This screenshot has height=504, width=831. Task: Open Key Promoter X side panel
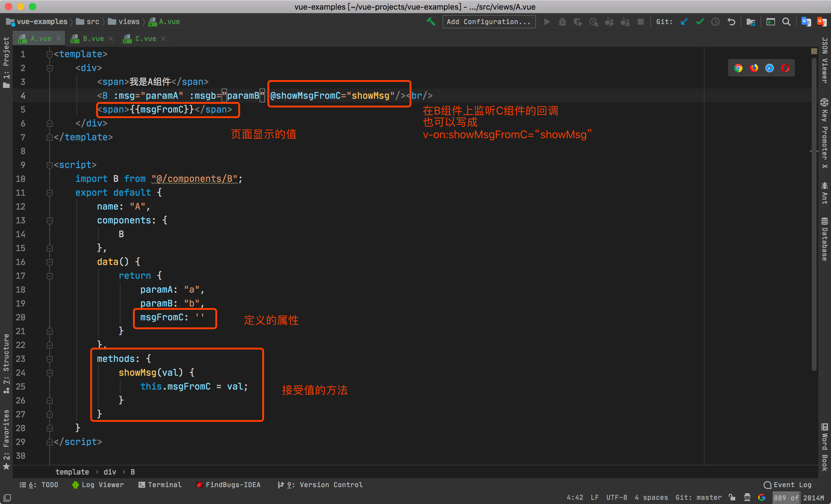coord(825,133)
